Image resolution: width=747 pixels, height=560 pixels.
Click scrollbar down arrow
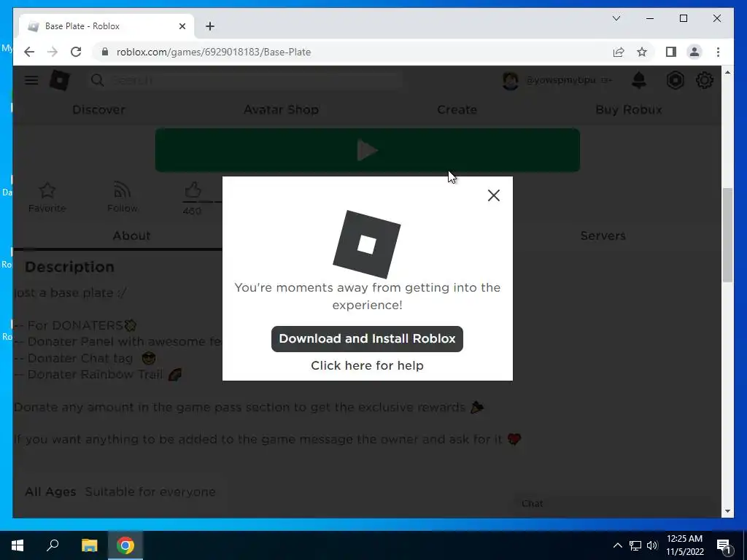pyautogui.click(x=727, y=511)
